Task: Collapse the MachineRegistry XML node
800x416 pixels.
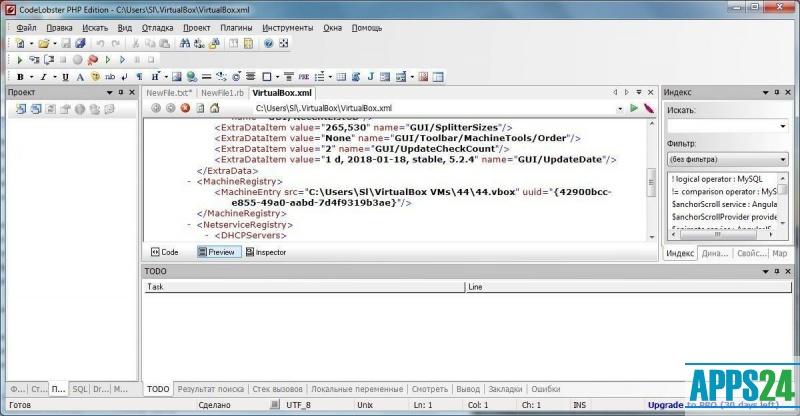Action: click(x=189, y=182)
